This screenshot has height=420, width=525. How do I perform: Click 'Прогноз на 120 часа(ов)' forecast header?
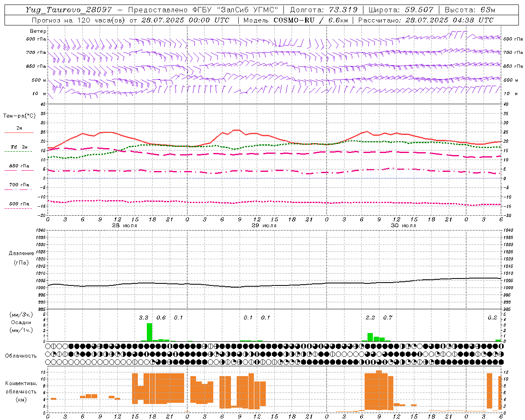[x=79, y=20]
